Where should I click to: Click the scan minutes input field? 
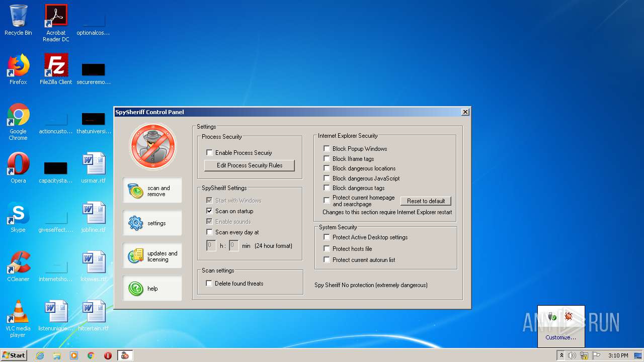(x=233, y=246)
